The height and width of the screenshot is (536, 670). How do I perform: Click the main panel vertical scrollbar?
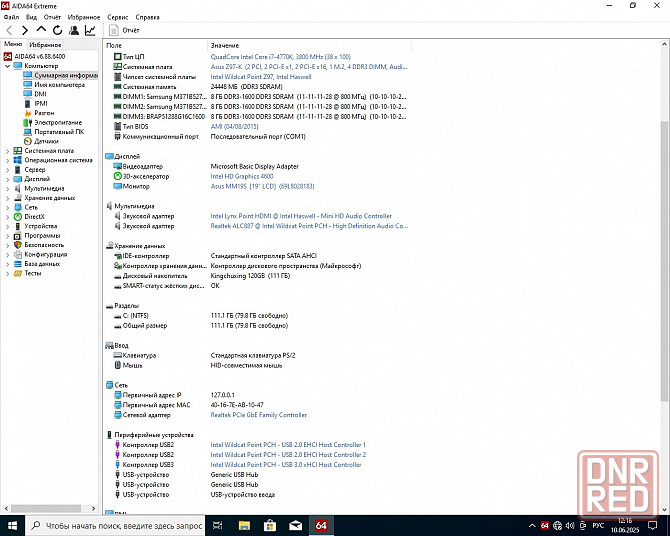click(664, 263)
